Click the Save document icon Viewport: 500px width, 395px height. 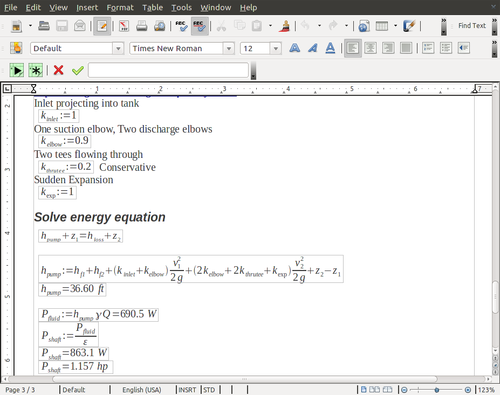62,26
